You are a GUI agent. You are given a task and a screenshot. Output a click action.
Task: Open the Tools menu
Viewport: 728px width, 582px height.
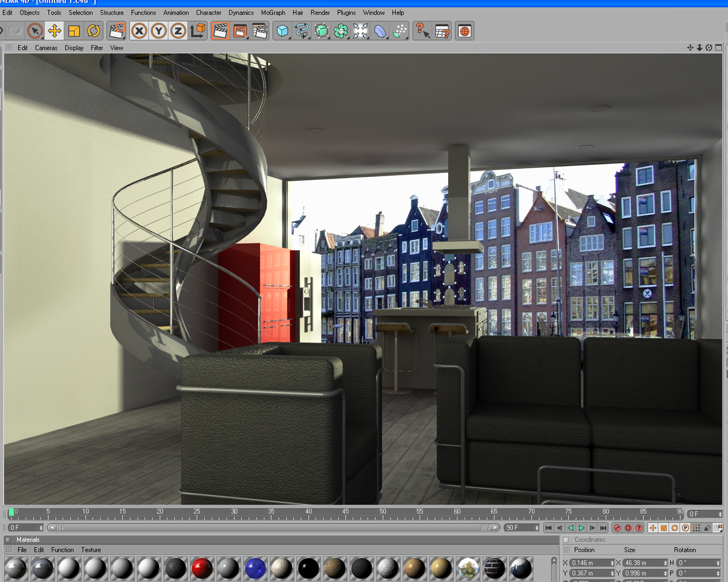point(54,13)
